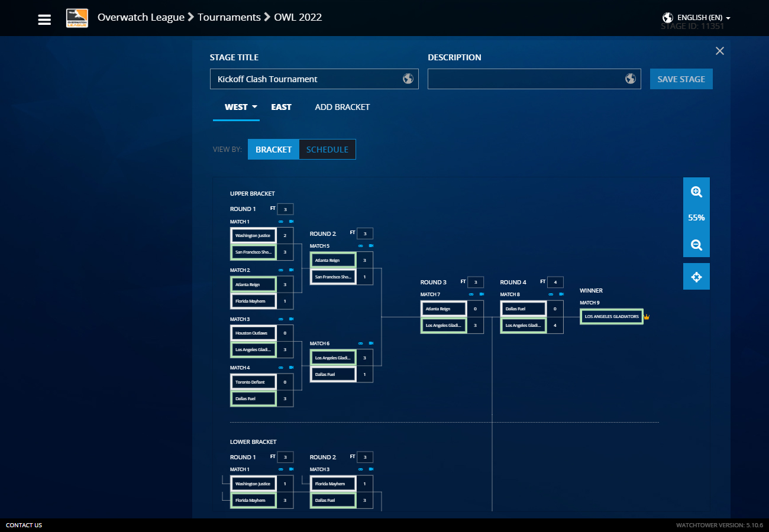The image size is (769, 532).
Task: Click the link icon for Upper Bracket Match 1
Action: (x=281, y=222)
